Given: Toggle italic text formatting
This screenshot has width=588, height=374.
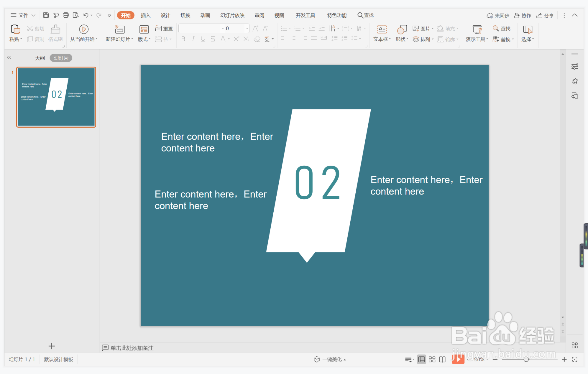Looking at the screenshot, I should point(193,39).
